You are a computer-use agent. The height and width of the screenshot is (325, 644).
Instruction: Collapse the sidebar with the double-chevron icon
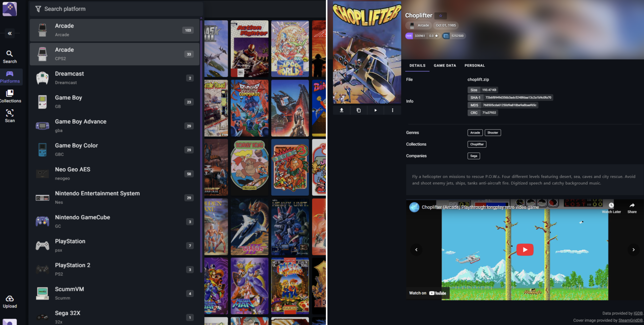point(10,33)
